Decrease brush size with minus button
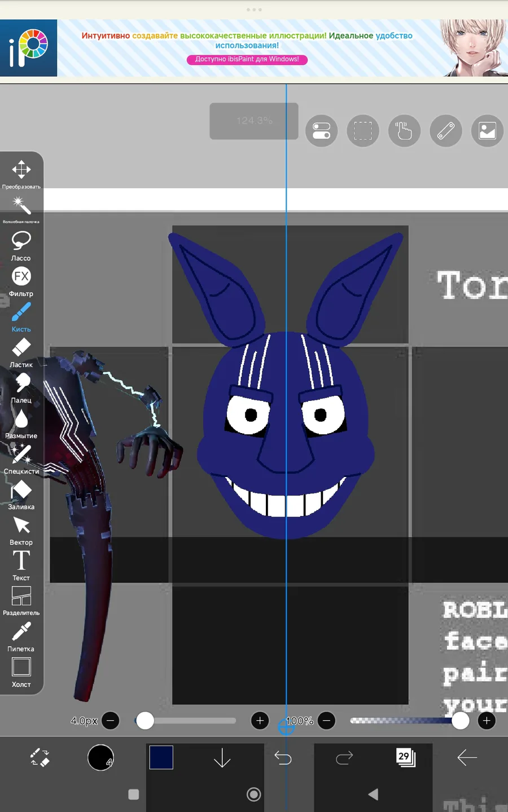This screenshot has width=508, height=812. click(x=111, y=721)
